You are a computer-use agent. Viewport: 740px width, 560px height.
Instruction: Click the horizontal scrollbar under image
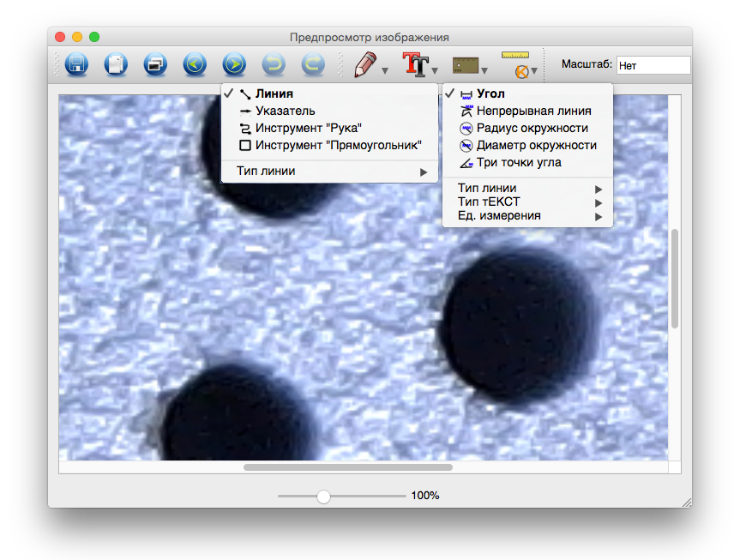pyautogui.click(x=348, y=467)
